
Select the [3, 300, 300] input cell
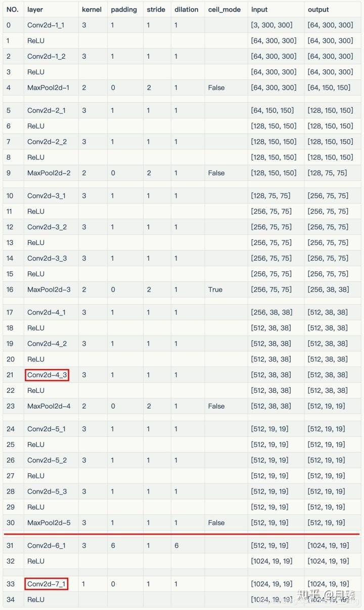point(271,25)
